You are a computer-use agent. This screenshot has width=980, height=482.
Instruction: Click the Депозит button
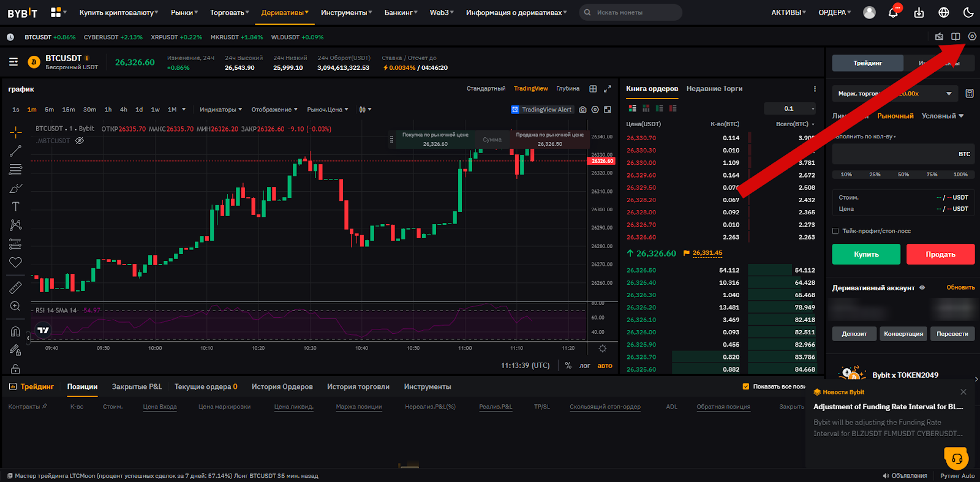coord(854,334)
